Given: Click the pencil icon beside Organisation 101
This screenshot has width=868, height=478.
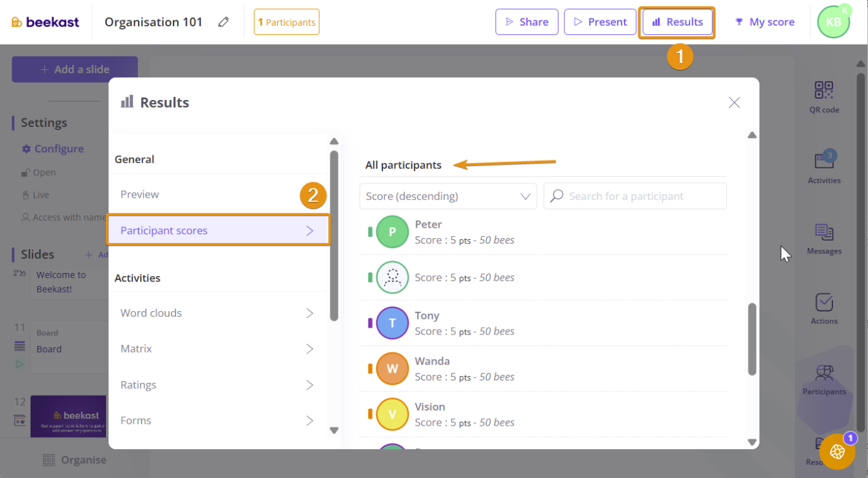Looking at the screenshot, I should point(224,22).
